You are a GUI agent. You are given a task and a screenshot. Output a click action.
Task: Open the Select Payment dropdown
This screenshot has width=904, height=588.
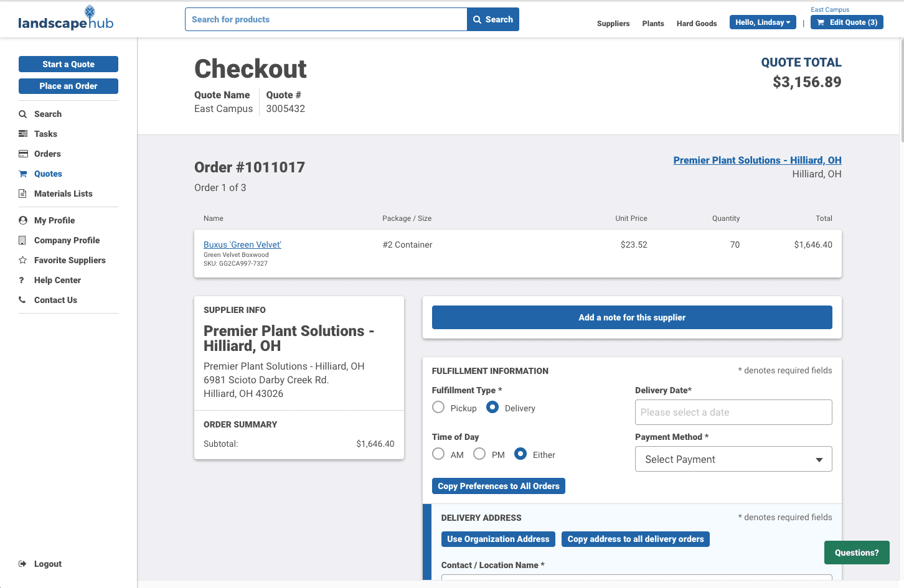(733, 459)
